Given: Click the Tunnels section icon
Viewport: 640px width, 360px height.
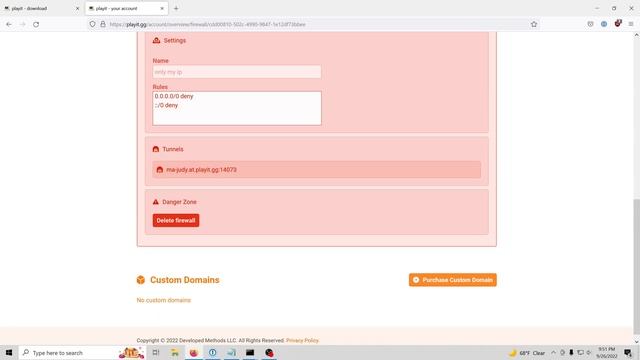Looking at the screenshot, I should (156, 149).
